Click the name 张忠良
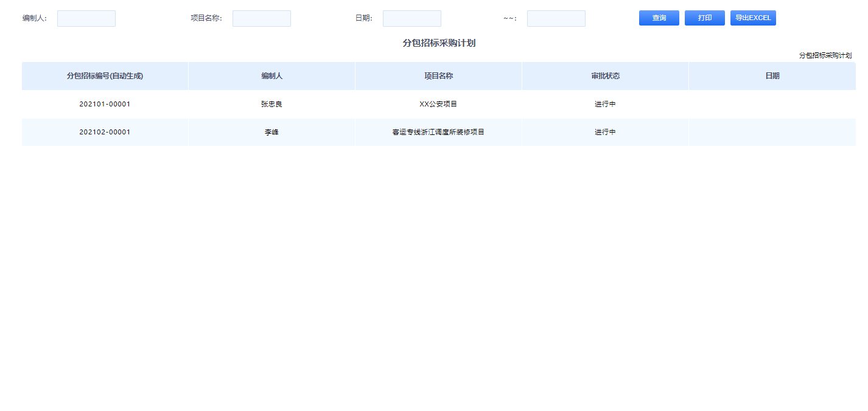This screenshot has width=868, height=411. [271, 104]
